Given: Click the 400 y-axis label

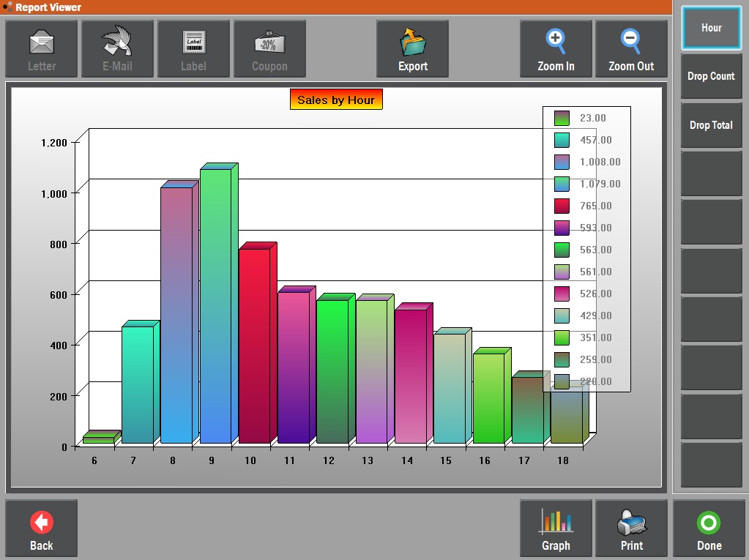Looking at the screenshot, I should click(59, 346).
